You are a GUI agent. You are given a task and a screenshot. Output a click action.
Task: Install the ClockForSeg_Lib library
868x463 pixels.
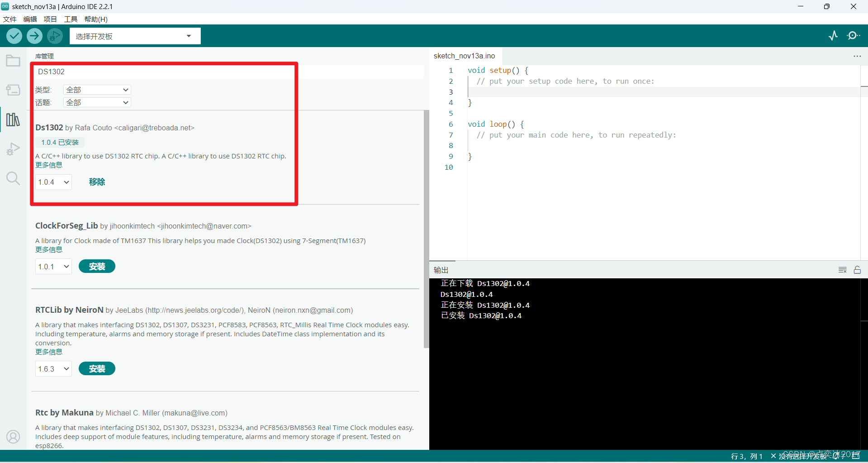(x=97, y=267)
